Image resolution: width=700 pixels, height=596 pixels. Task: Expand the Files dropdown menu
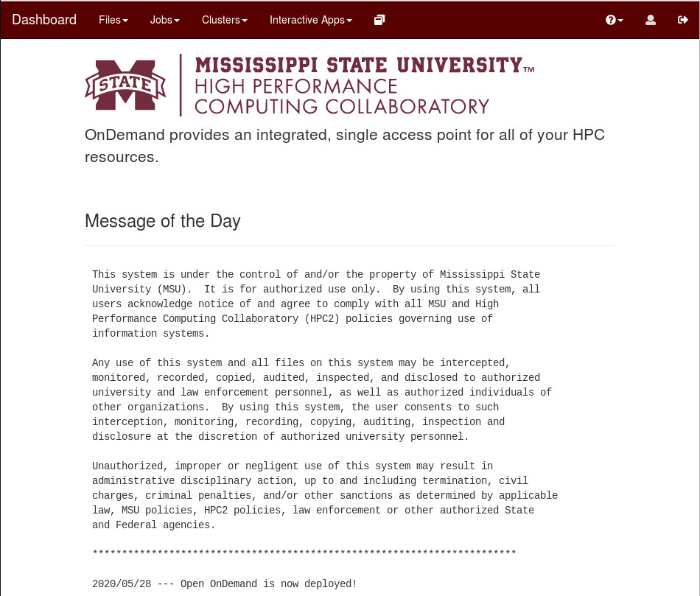(113, 20)
